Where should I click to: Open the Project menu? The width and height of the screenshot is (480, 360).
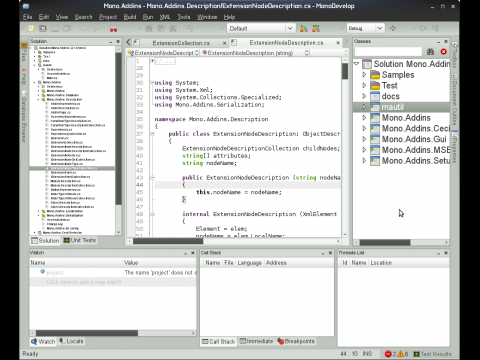pos(108,17)
